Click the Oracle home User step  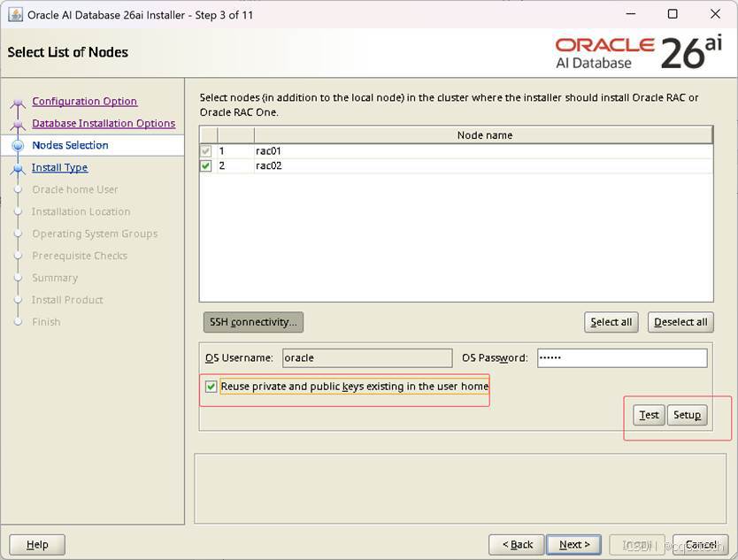pyautogui.click(x=75, y=189)
